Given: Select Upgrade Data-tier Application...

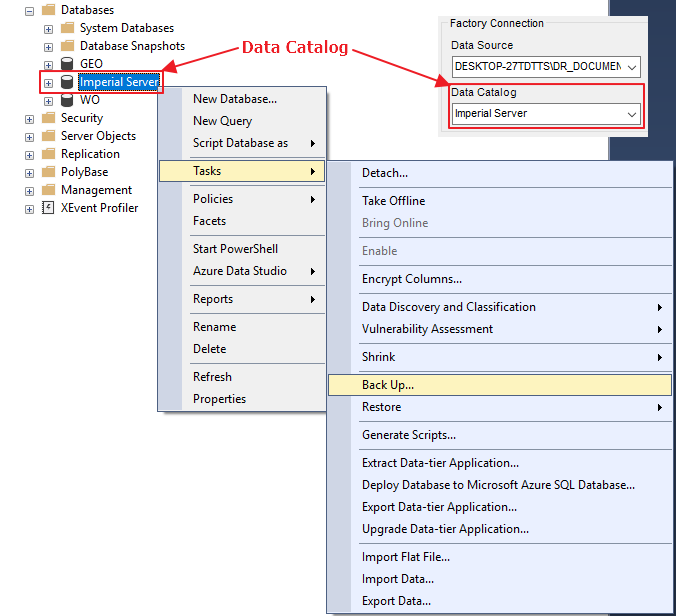Looking at the screenshot, I should pos(500,529).
